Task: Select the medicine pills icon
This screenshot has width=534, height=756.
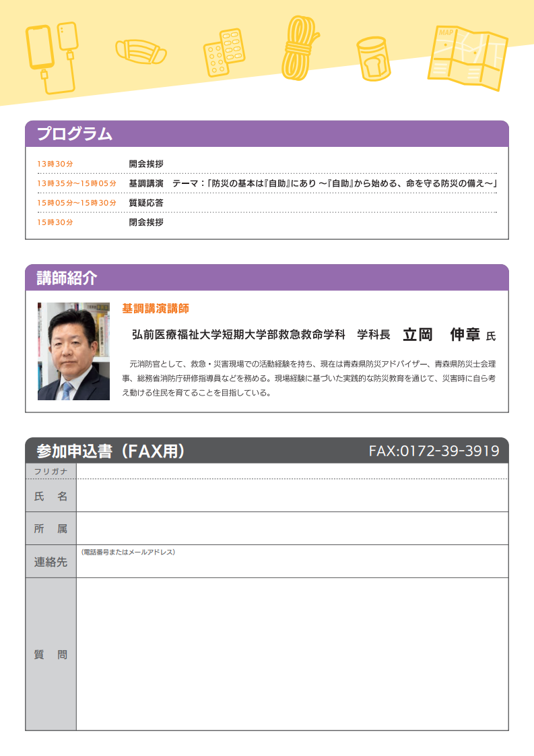Action: point(223,51)
